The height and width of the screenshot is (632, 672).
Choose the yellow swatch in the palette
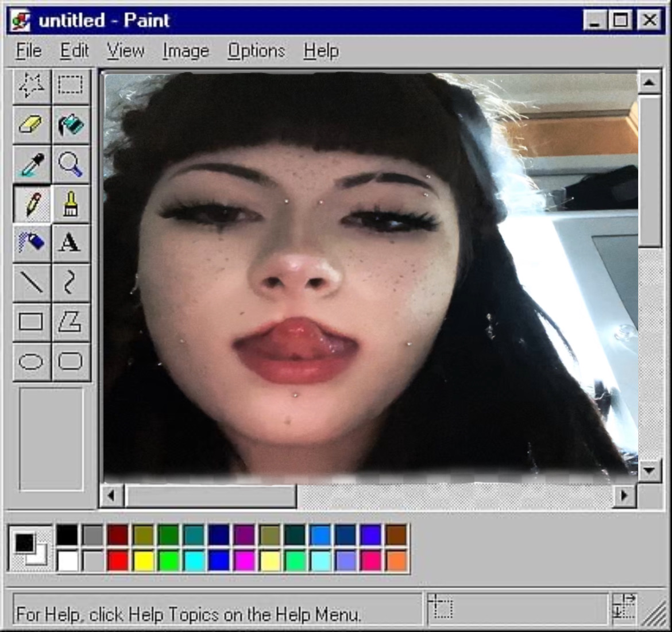143,560
